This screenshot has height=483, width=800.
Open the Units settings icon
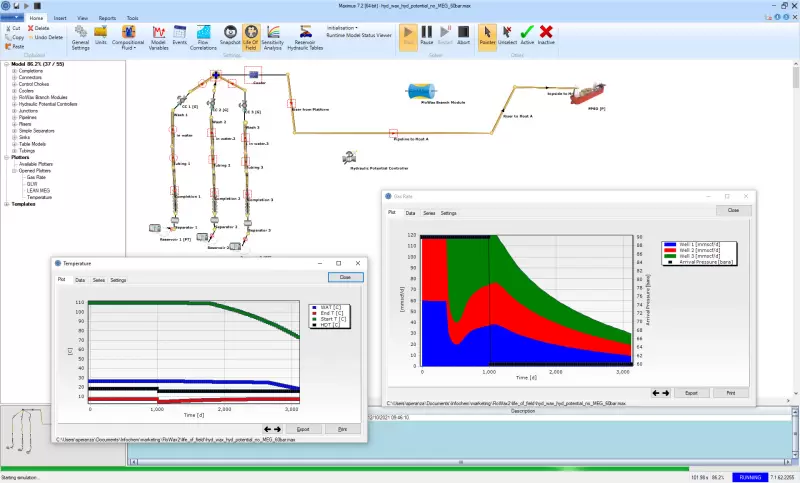click(101, 35)
